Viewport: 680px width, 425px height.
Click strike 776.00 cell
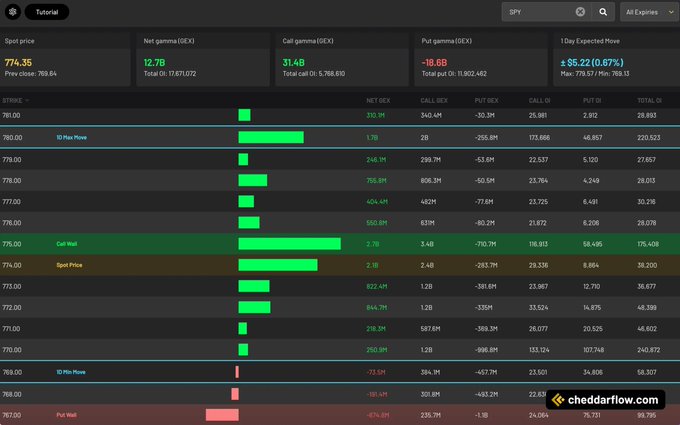point(11,223)
